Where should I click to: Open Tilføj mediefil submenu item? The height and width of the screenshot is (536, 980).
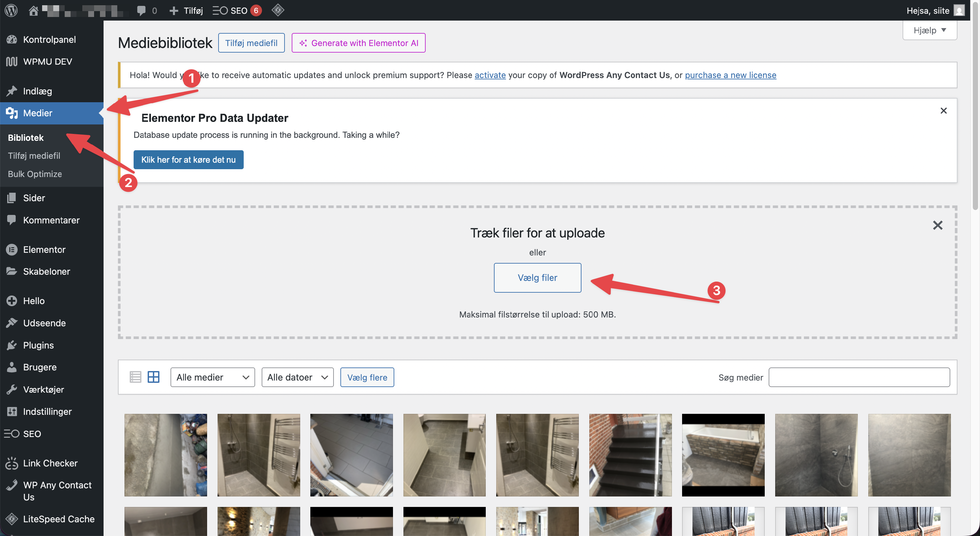tap(34, 155)
